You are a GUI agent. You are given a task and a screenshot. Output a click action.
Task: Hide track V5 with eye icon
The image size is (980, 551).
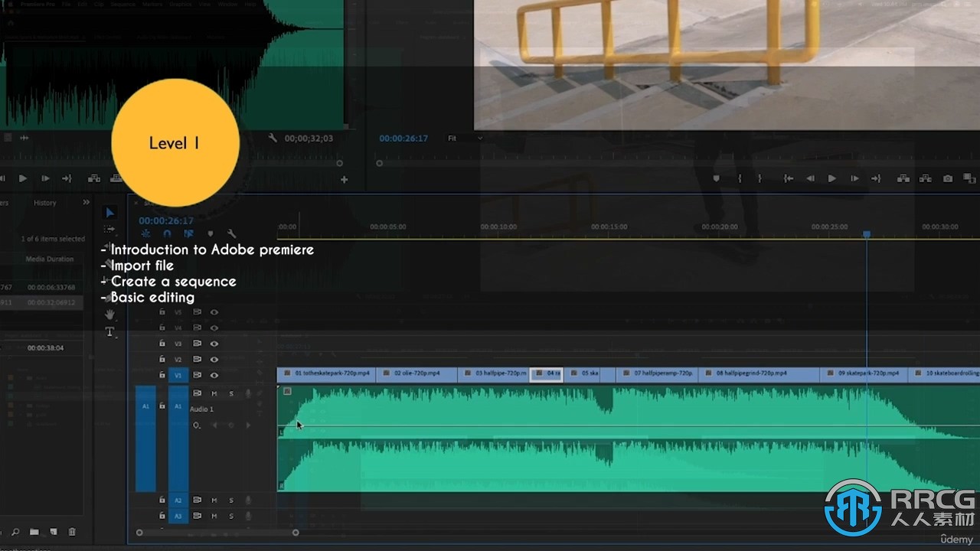tap(214, 312)
